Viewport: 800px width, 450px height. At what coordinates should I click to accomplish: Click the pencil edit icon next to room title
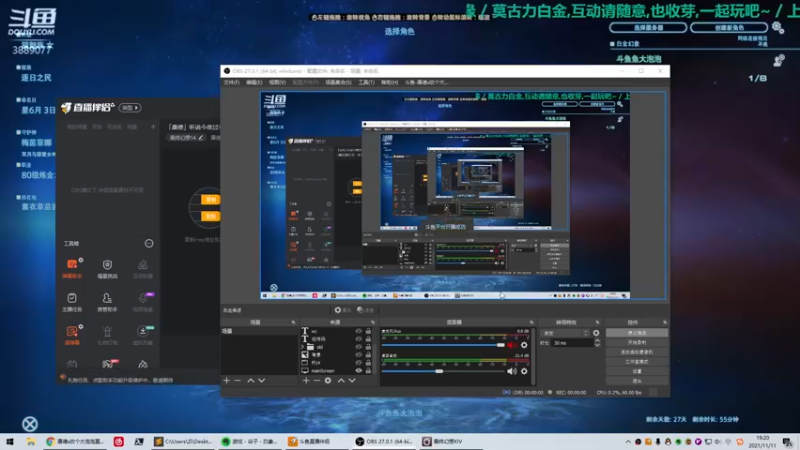point(201,138)
